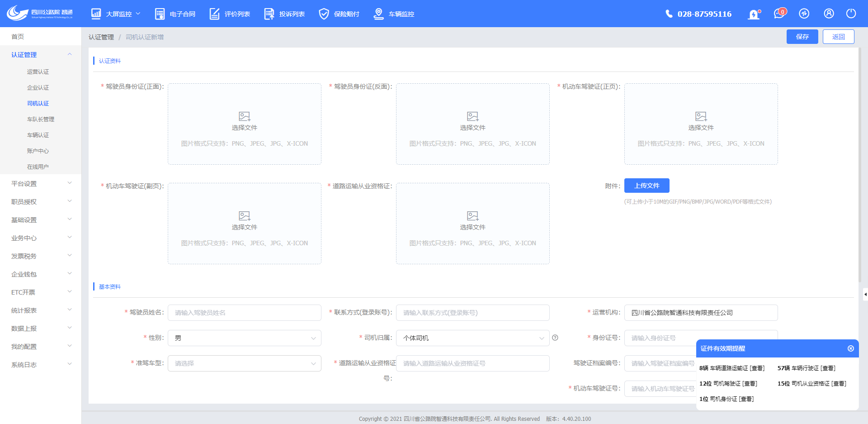Select file for 道路运输从业资格证 upload
The image size is (868, 424).
click(472, 227)
